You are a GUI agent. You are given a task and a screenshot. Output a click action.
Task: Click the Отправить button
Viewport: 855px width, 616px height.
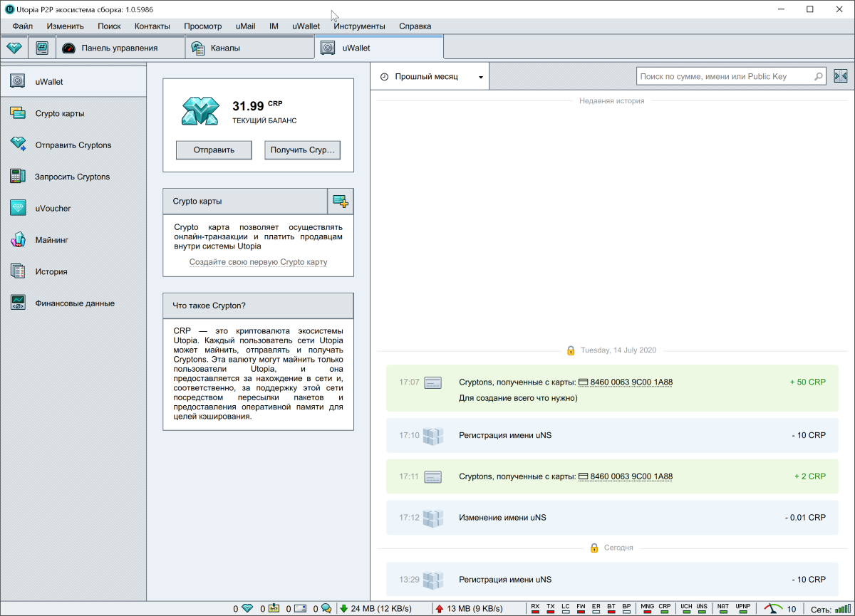coord(214,150)
